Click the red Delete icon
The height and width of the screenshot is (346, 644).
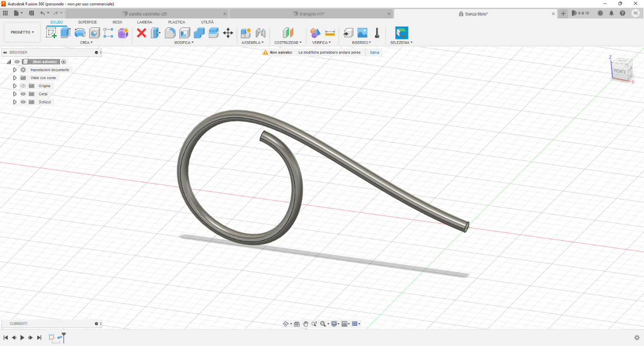click(142, 33)
